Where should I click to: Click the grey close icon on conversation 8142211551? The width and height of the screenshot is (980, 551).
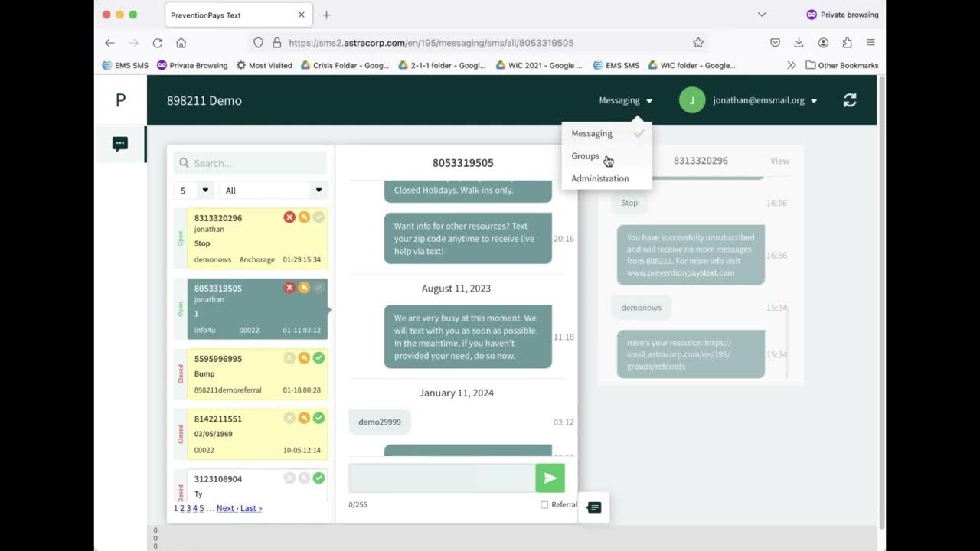pos(289,418)
